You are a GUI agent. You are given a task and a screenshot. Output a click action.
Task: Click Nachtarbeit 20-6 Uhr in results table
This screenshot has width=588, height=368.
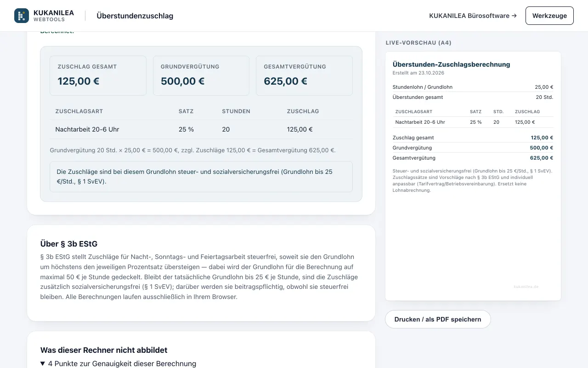(x=87, y=129)
